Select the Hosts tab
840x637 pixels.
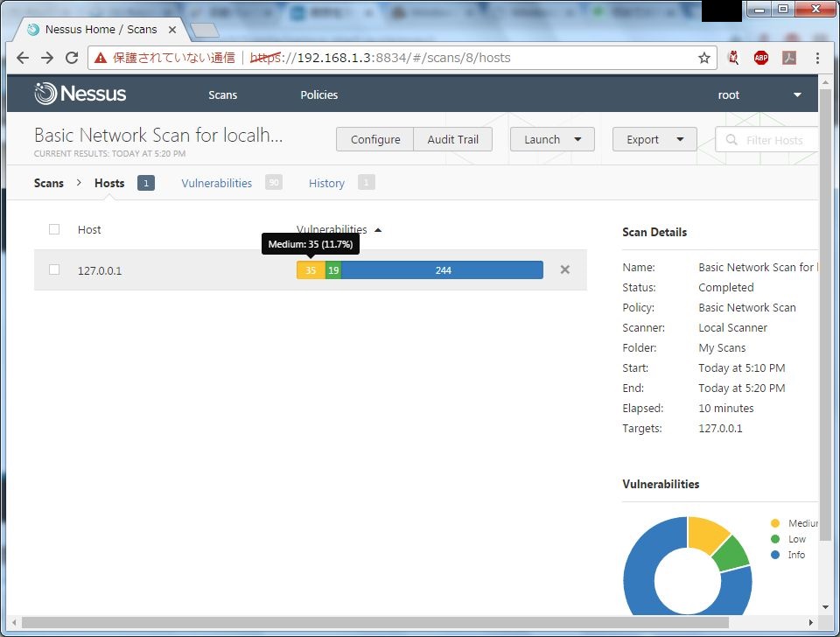coord(109,183)
